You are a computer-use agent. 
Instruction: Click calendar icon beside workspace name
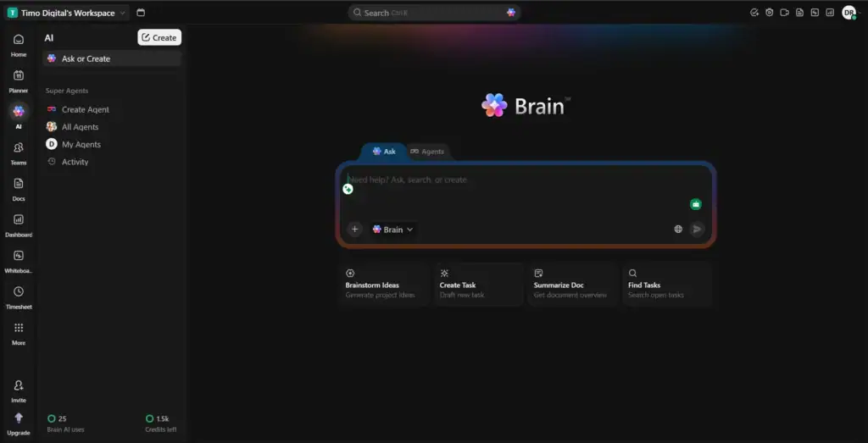[141, 13]
